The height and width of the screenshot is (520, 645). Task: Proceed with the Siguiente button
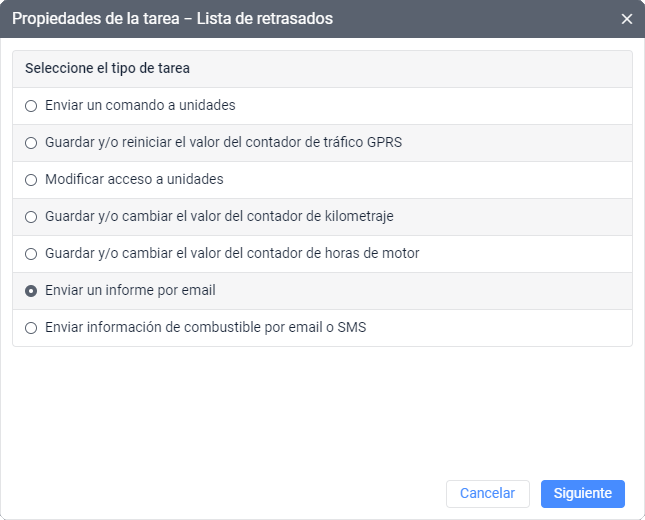tap(582, 493)
